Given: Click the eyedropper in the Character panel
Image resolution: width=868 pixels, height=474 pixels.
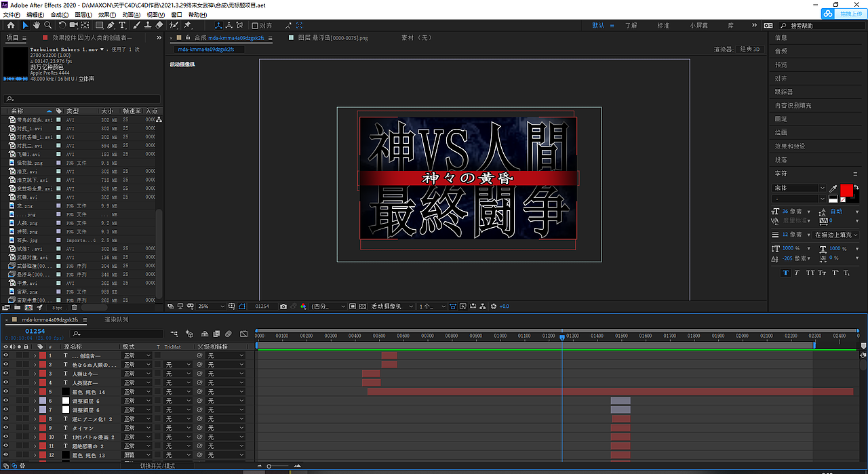Looking at the screenshot, I should pyautogui.click(x=833, y=188).
